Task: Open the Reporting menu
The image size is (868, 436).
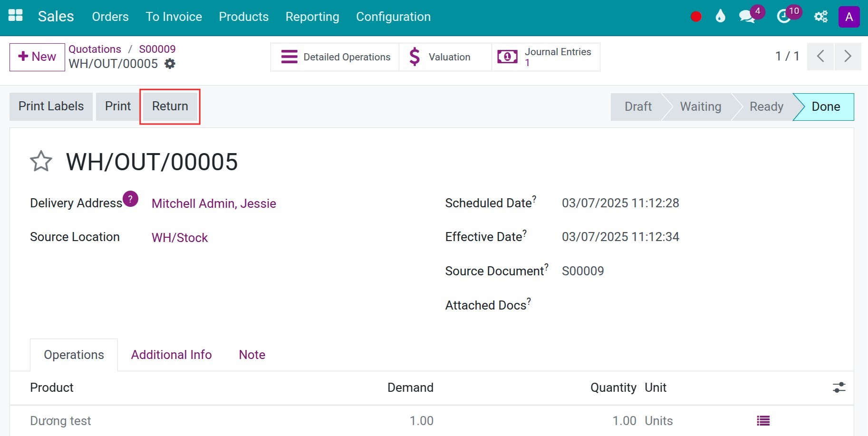Action: (312, 17)
